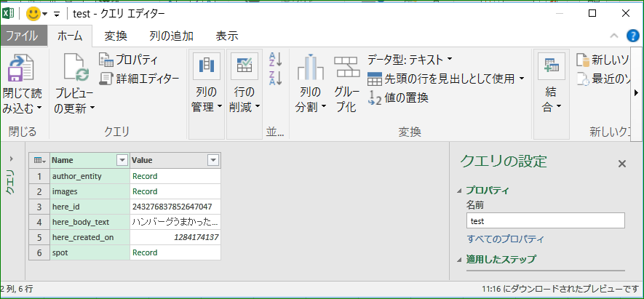Select the here_body_text cell
The width and height of the screenshot is (644, 299).
point(90,222)
